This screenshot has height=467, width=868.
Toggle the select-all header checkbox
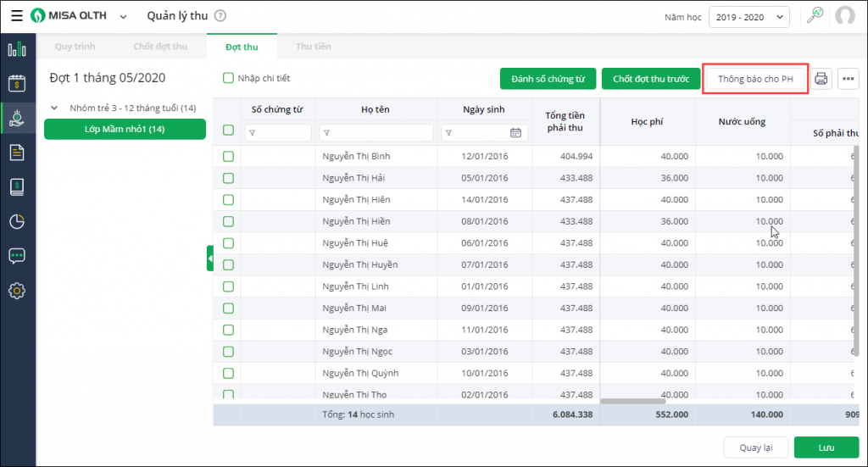tap(228, 130)
